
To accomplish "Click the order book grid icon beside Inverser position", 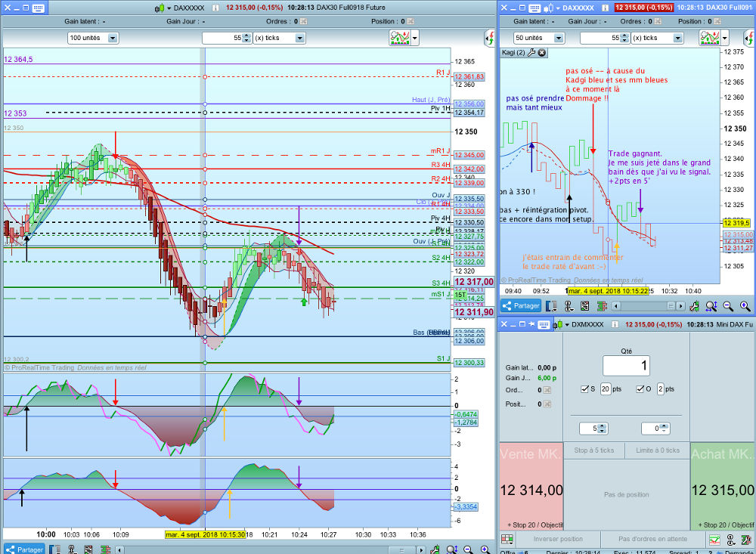I will click(x=507, y=540).
